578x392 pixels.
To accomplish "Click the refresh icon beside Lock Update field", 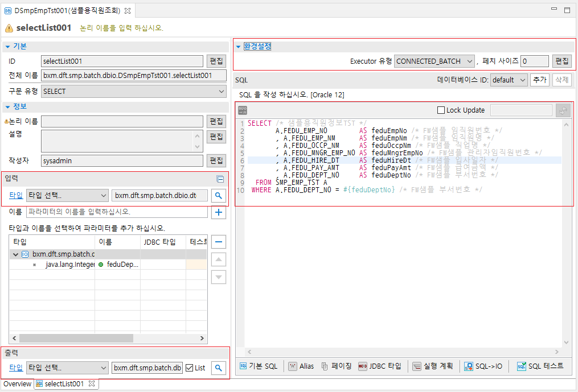I will click(563, 110).
